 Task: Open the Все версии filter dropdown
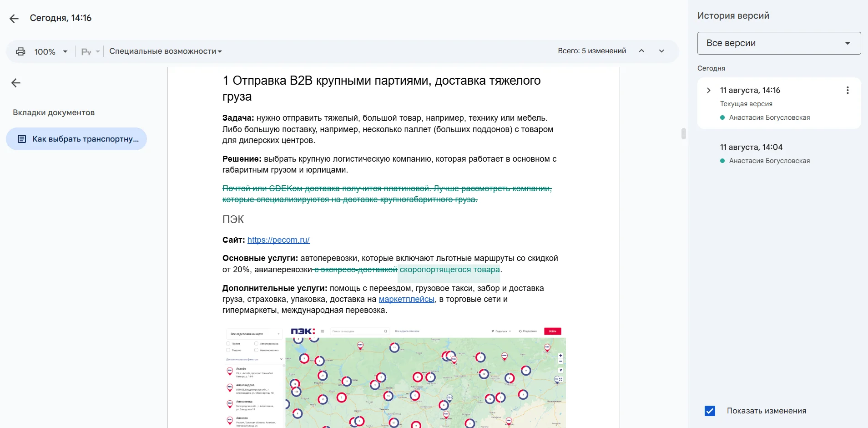(778, 43)
